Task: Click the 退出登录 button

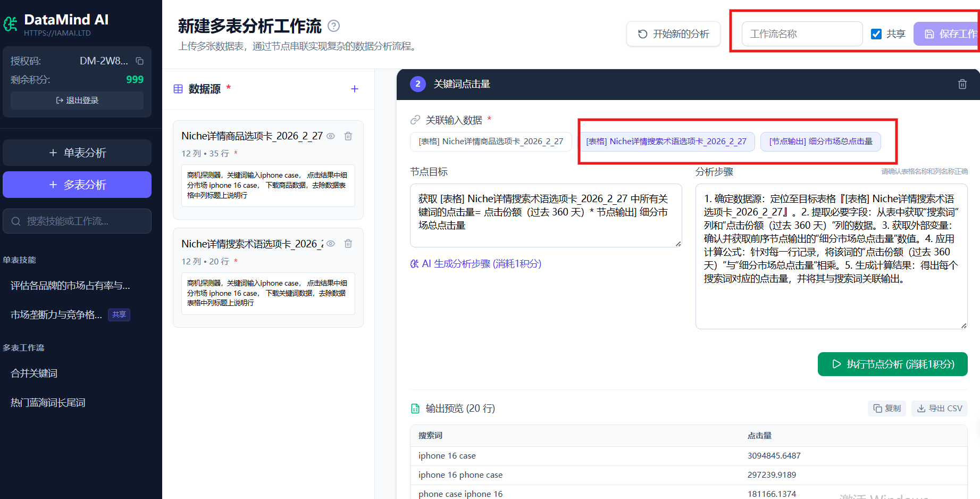Action: pos(77,101)
